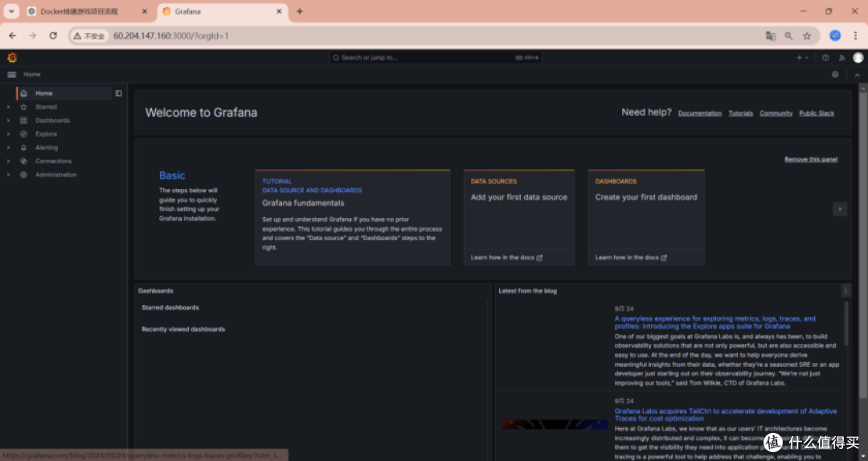The width and height of the screenshot is (868, 461).
Task: Click the Home sidebar icon
Action: point(24,93)
